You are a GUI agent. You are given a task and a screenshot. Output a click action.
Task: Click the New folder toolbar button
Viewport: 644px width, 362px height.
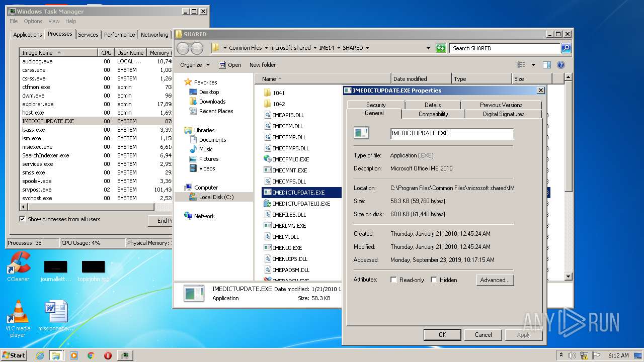point(263,65)
